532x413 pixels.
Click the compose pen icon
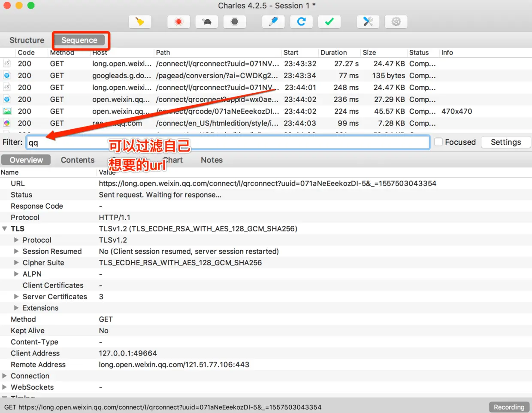click(273, 21)
